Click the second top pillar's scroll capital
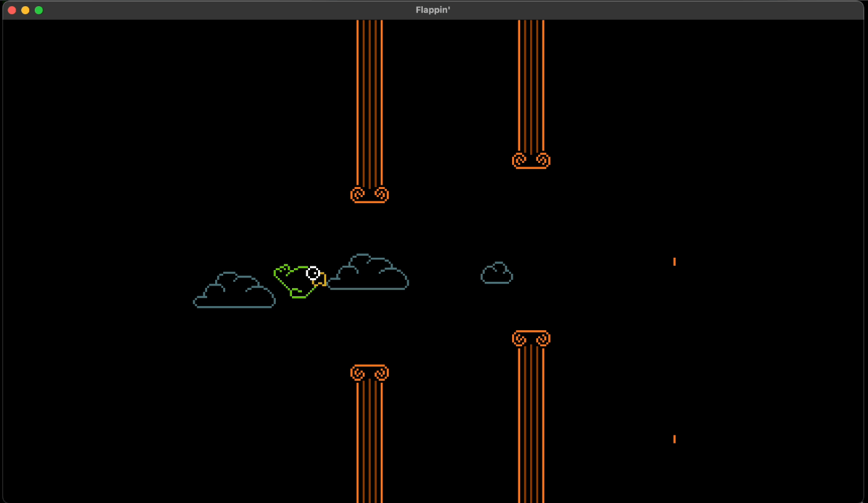The image size is (868, 503). 531,160
